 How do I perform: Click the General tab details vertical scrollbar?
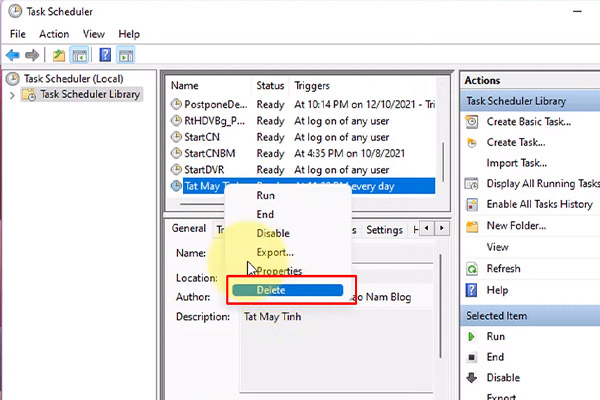(440, 306)
